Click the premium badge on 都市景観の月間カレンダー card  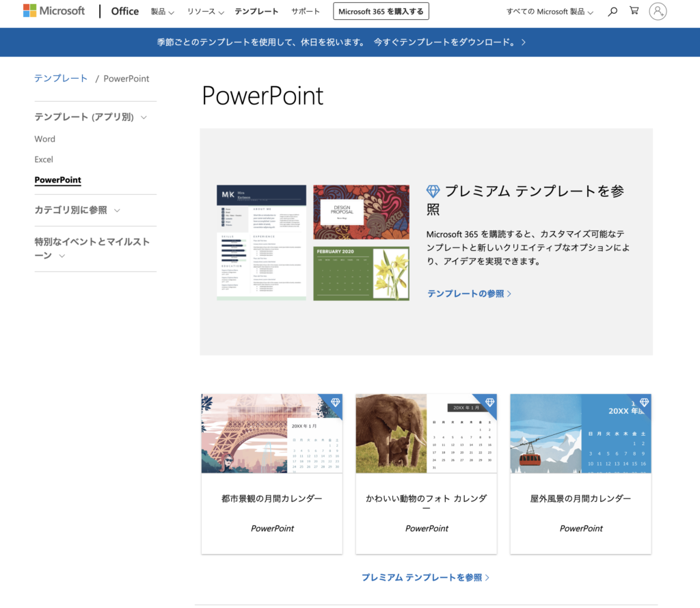click(x=335, y=402)
